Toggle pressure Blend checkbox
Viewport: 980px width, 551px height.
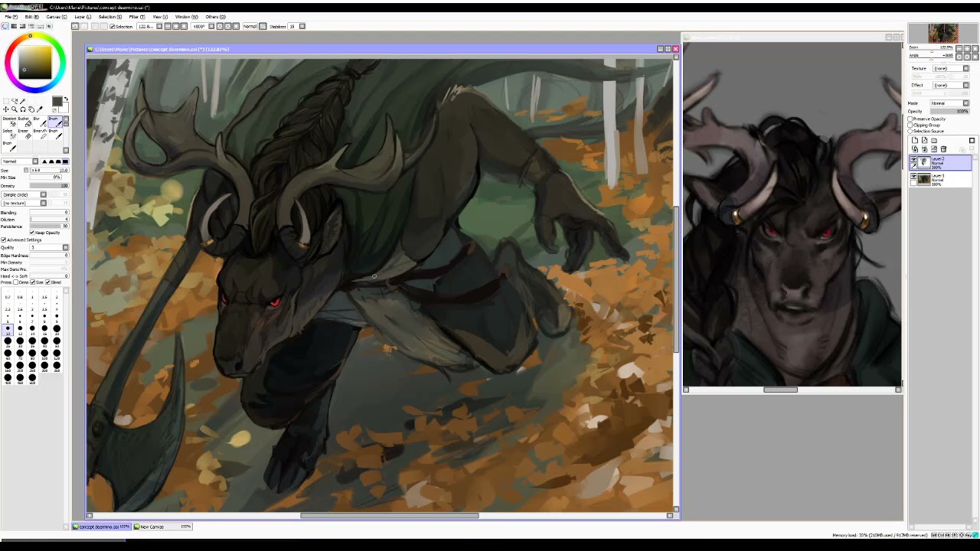tap(47, 282)
